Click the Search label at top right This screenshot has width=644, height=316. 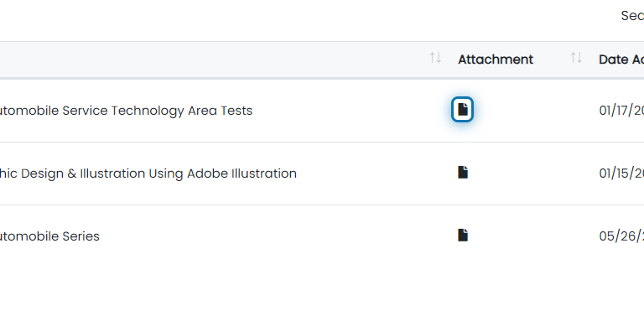(632, 16)
